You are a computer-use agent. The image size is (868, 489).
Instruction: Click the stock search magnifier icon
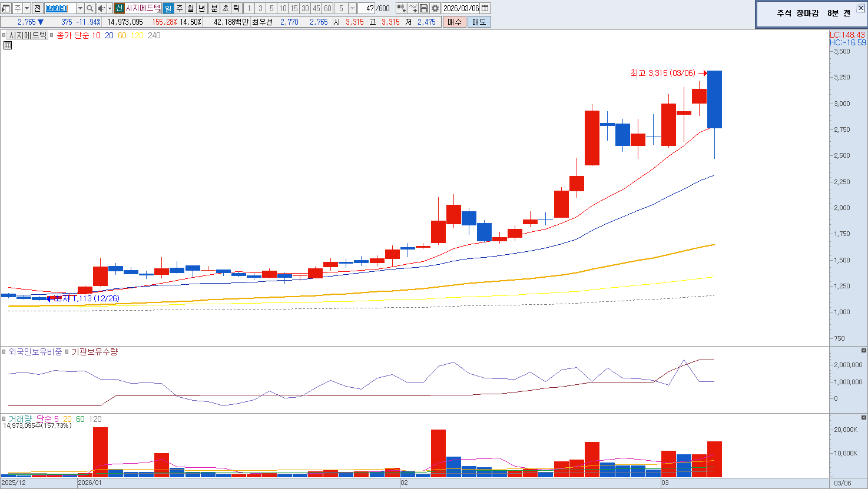(90, 8)
